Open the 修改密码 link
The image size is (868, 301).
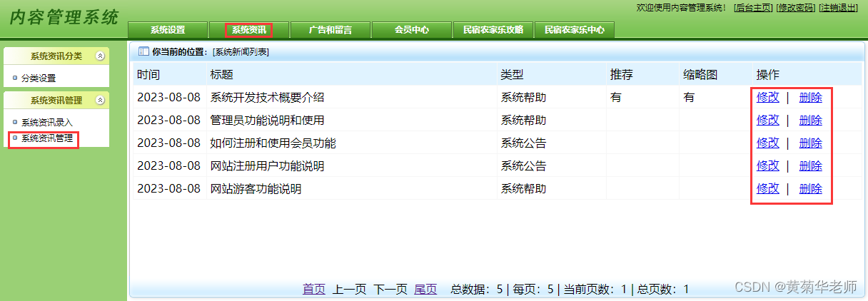click(796, 7)
